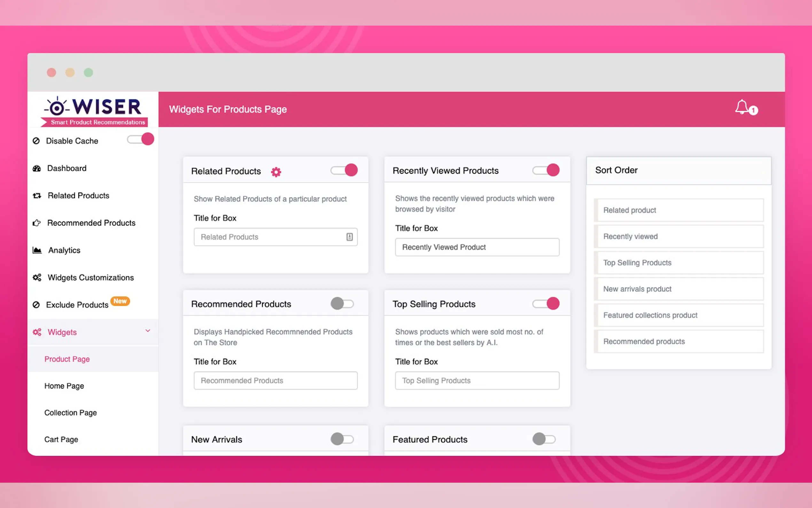Image resolution: width=812 pixels, height=508 pixels.
Task: Click the Recommended Products card title
Action: (241, 304)
